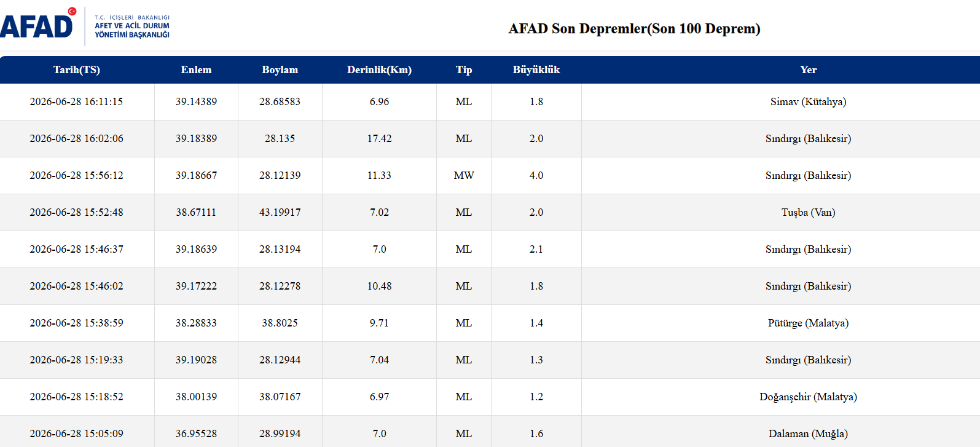This screenshot has width=980, height=447.
Task: Select the date 2026-06-28 15:46:37
Action: point(77,249)
